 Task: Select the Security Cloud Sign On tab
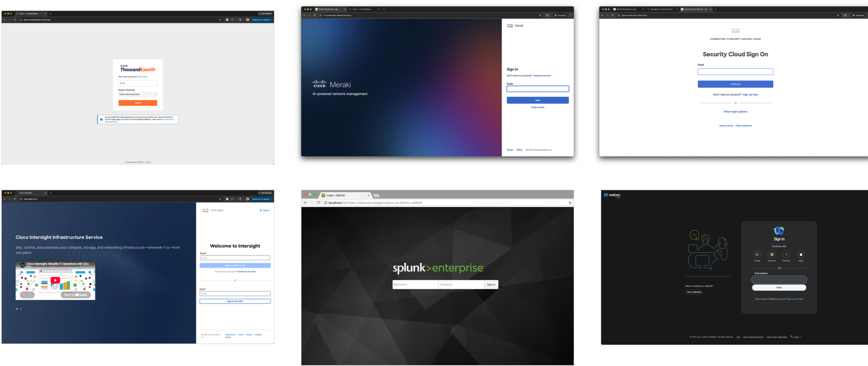(x=697, y=9)
